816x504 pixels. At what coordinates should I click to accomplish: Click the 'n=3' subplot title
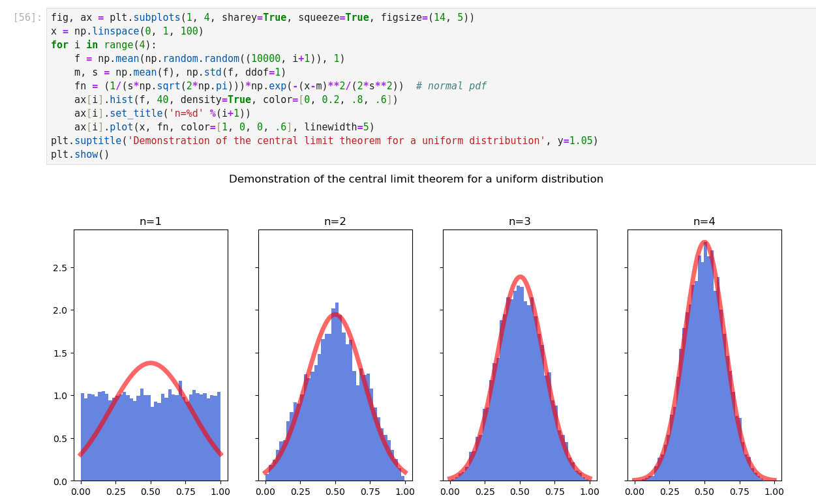point(520,222)
